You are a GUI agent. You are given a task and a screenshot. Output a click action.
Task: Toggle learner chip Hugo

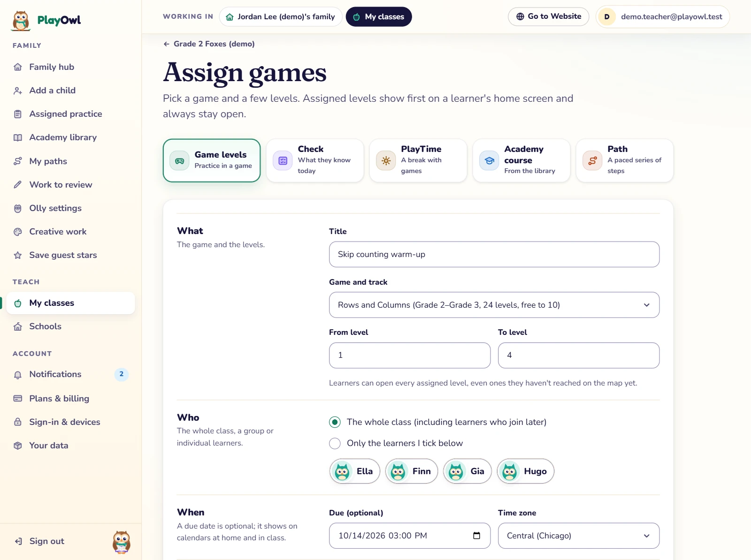tap(526, 471)
